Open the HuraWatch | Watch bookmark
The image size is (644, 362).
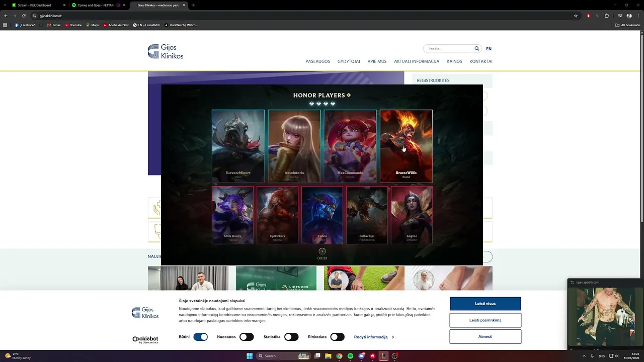tap(181, 25)
